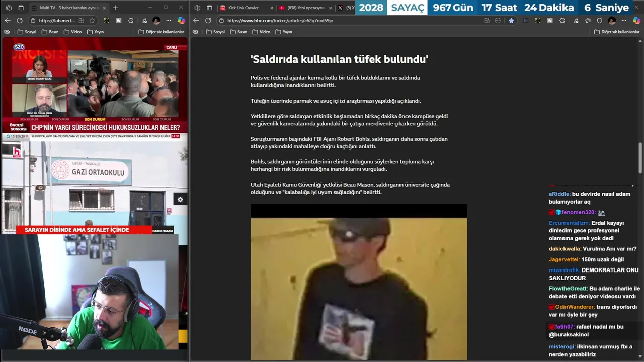Open tab actions menu in BBC window

tap(210, 8)
